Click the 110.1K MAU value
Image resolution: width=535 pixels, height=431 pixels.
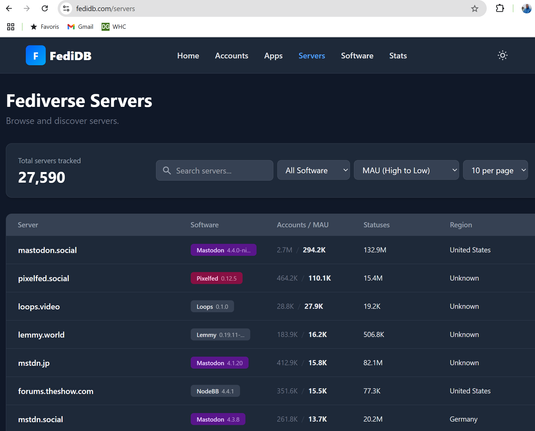pyautogui.click(x=320, y=278)
